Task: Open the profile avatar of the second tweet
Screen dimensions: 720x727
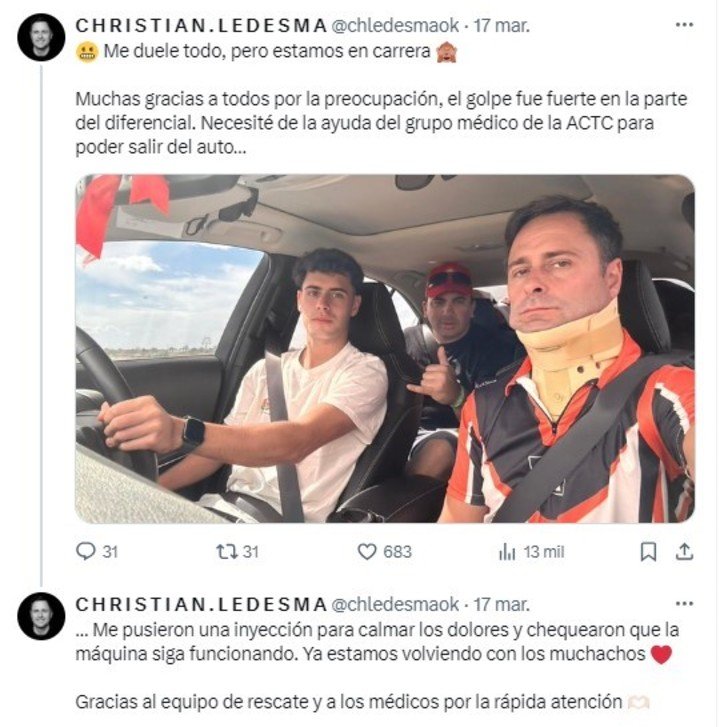Action: [x=41, y=616]
